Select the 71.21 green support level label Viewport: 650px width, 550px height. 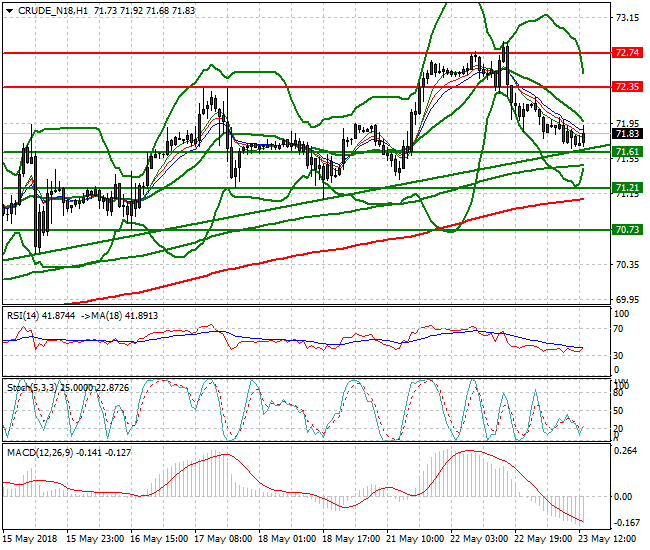627,188
